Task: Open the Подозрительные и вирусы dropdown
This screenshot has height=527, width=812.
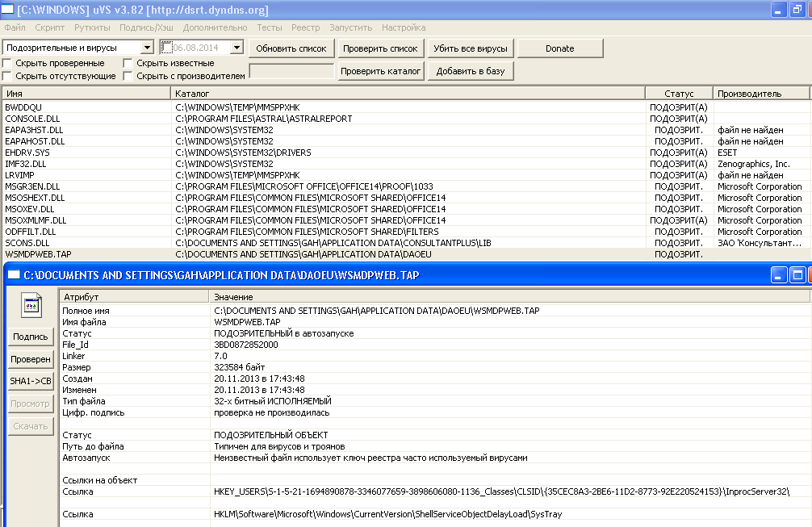Action: pos(146,48)
